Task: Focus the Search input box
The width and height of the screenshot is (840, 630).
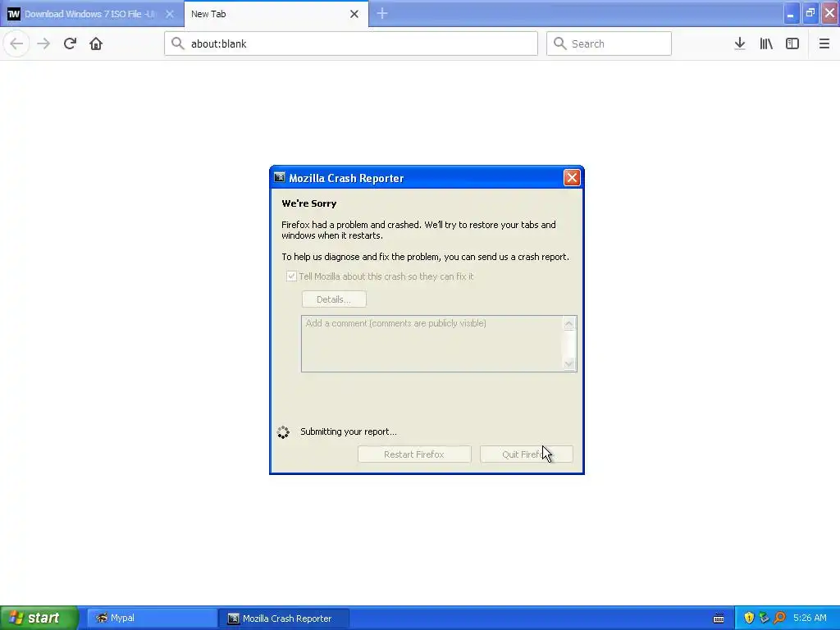Action: (x=609, y=43)
